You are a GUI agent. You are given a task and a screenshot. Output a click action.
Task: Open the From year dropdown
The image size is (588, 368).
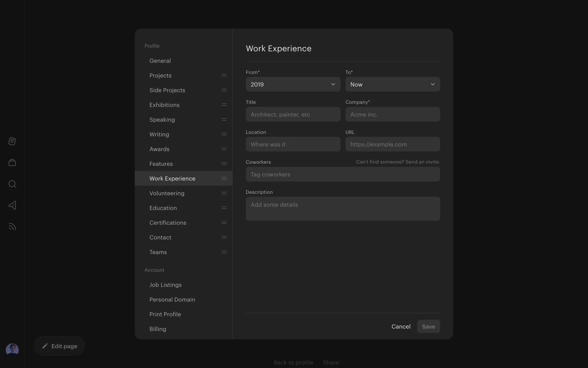tap(293, 84)
